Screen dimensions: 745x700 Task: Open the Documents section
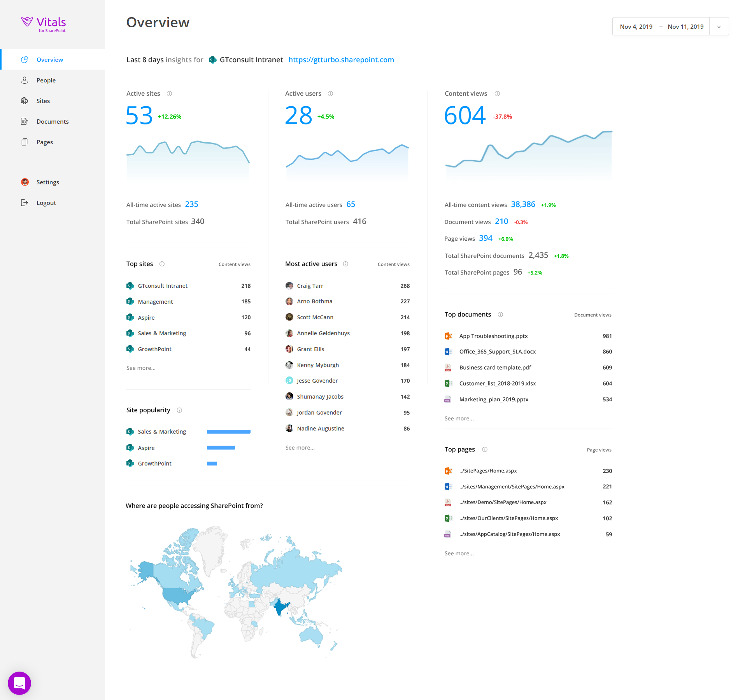[x=53, y=121]
